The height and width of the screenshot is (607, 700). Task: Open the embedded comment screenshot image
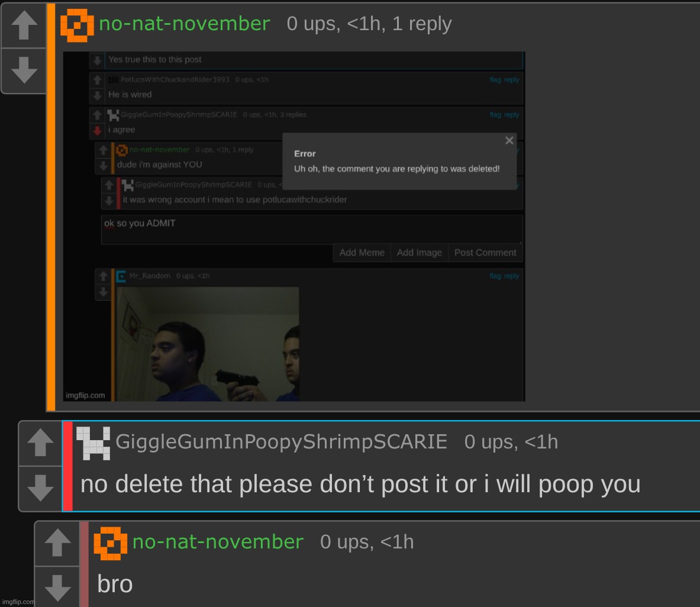293,226
